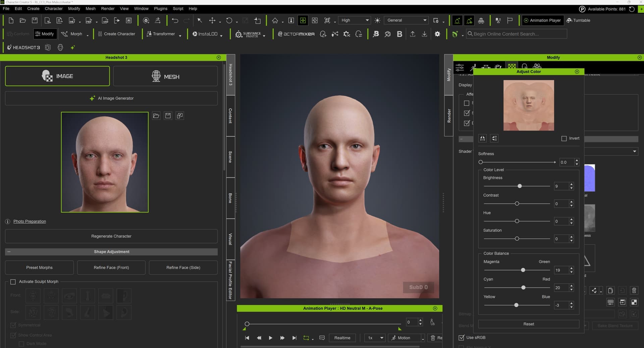This screenshot has width=644, height=348.
Task: Open the ActorMixer tool
Action: pos(296,34)
